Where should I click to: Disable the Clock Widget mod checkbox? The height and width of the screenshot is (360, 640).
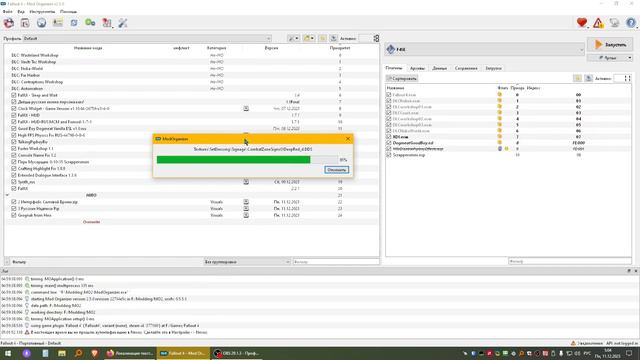[x=14, y=109]
